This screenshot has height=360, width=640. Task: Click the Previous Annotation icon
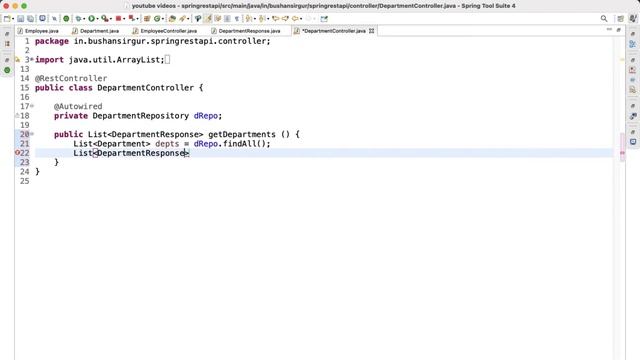[x=262, y=18]
